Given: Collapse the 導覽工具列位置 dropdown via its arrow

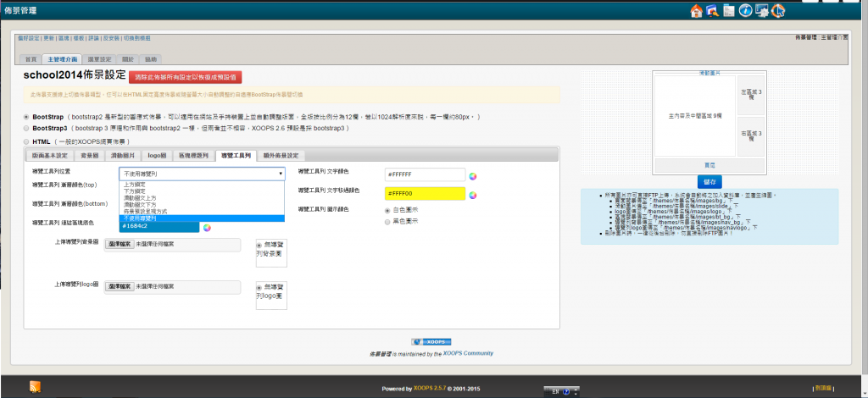Looking at the screenshot, I should point(280,174).
